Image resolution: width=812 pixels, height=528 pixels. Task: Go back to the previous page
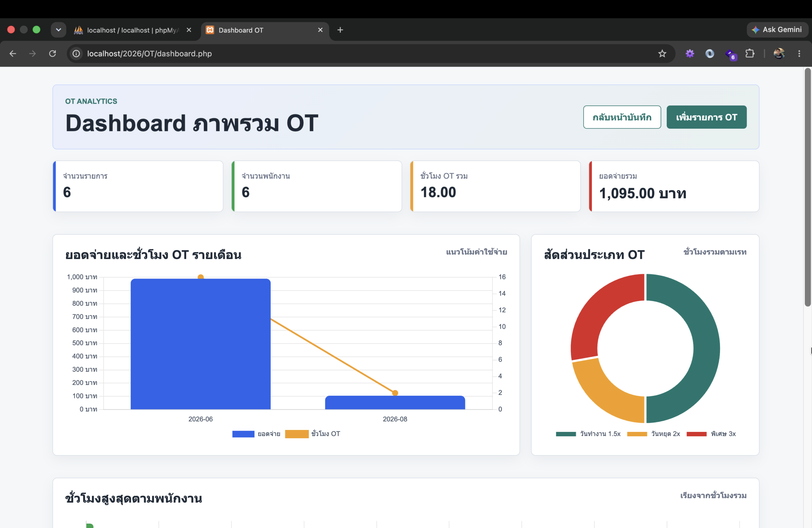click(13, 54)
